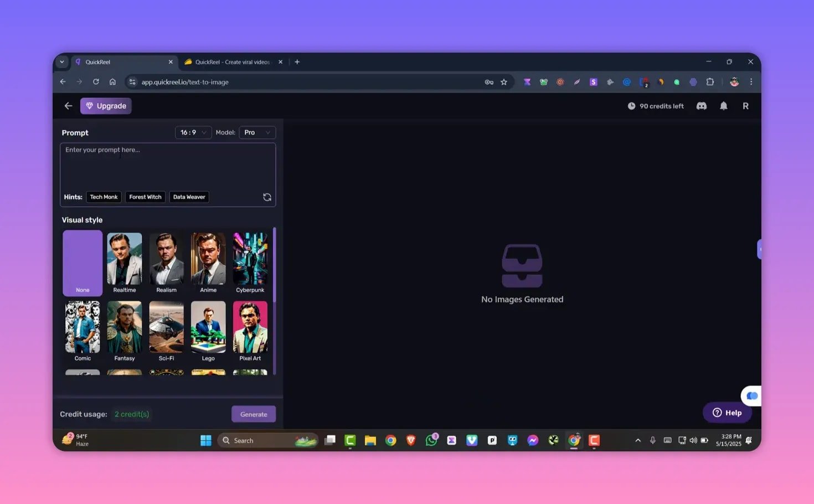Open the chat bubble widget
The height and width of the screenshot is (504, 814).
(751, 395)
